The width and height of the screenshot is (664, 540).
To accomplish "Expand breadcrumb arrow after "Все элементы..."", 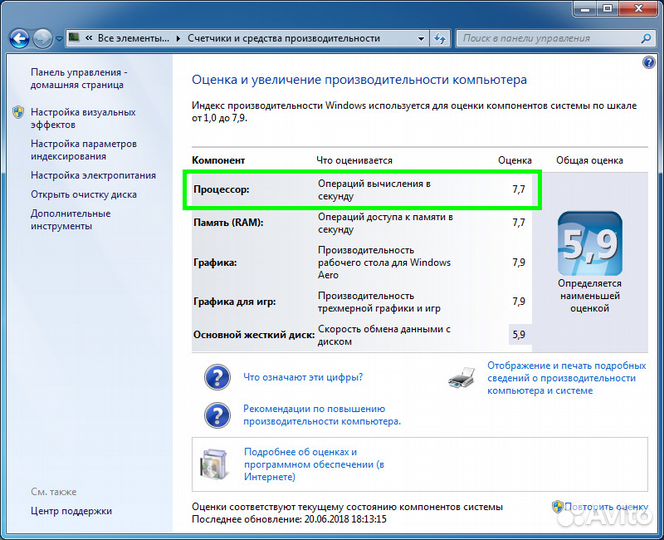I will click(178, 39).
